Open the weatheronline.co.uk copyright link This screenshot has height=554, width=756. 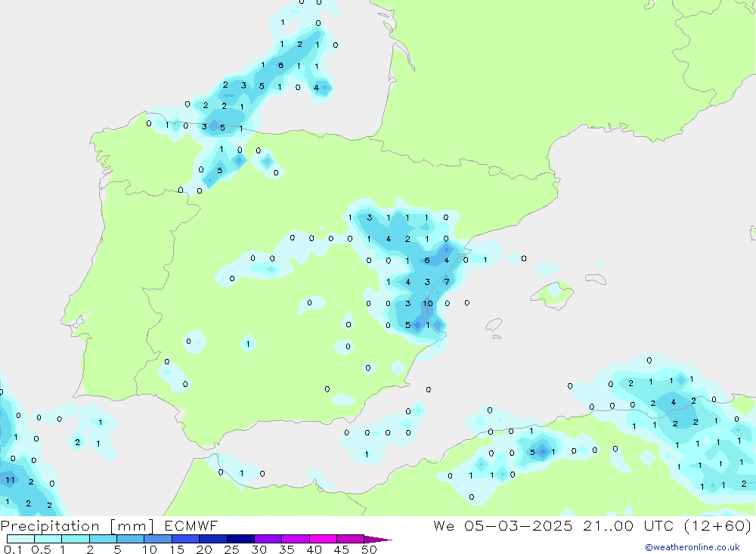tap(692, 547)
